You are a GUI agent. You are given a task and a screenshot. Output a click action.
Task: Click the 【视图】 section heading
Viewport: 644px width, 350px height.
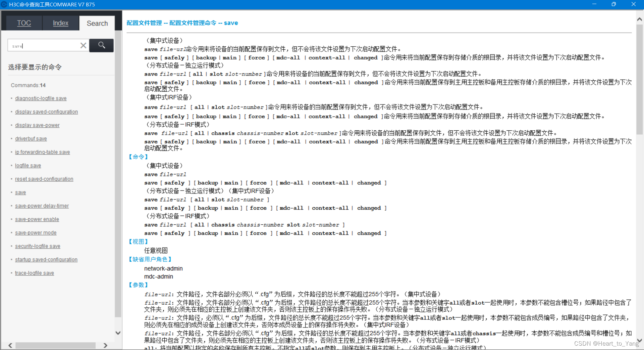tap(138, 242)
